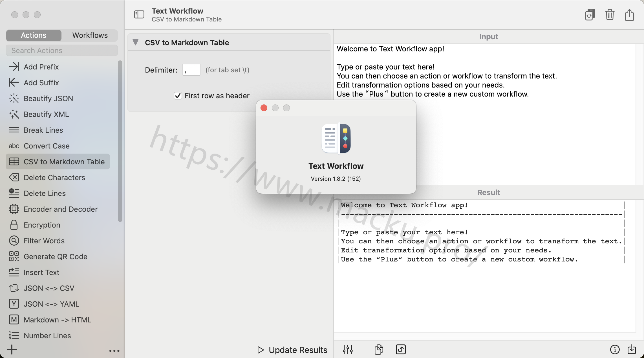Click the trash icon to delete
The height and width of the screenshot is (358, 644).
tap(610, 15)
